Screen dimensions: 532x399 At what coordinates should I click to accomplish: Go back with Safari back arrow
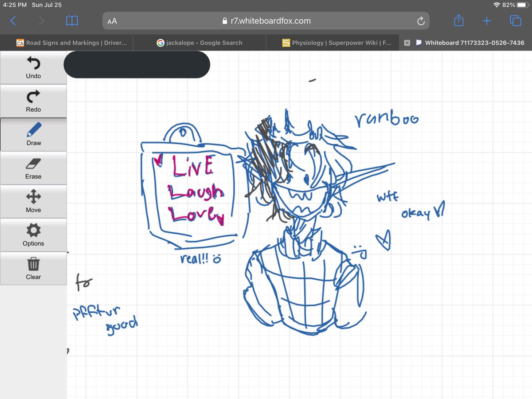(x=13, y=20)
